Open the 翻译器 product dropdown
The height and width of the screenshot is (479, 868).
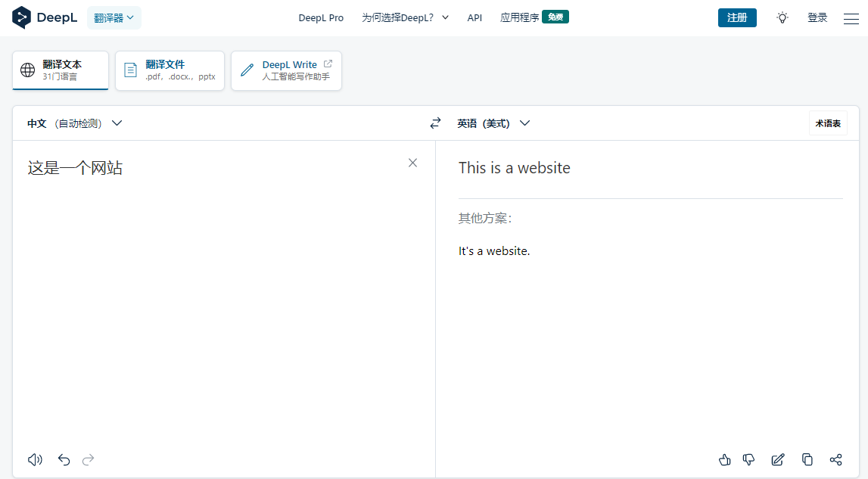click(114, 17)
